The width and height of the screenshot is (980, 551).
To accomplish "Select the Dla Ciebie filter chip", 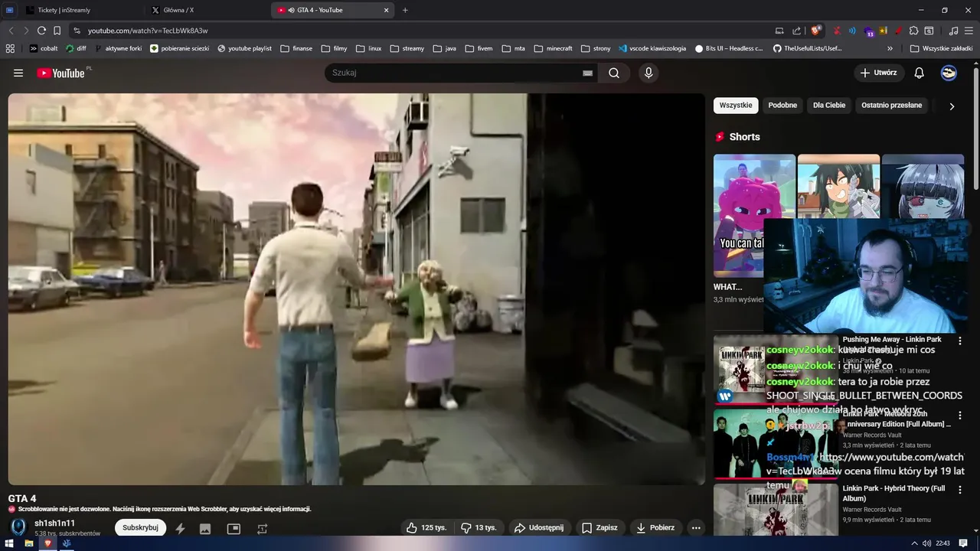I will [x=829, y=105].
